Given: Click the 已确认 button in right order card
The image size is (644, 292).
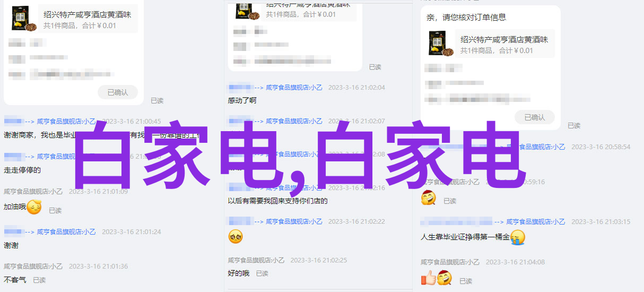Looking at the screenshot, I should (535, 117).
